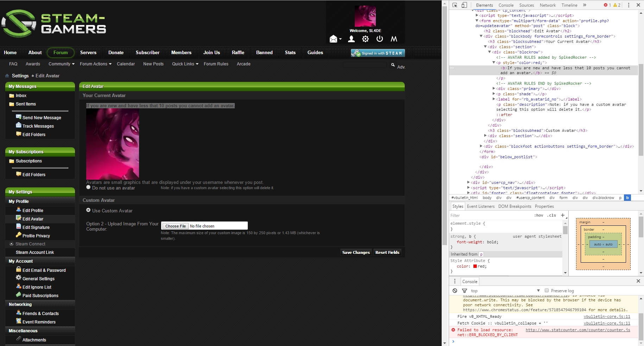Add new style rule plus icon
The image size is (644, 346).
click(x=563, y=215)
